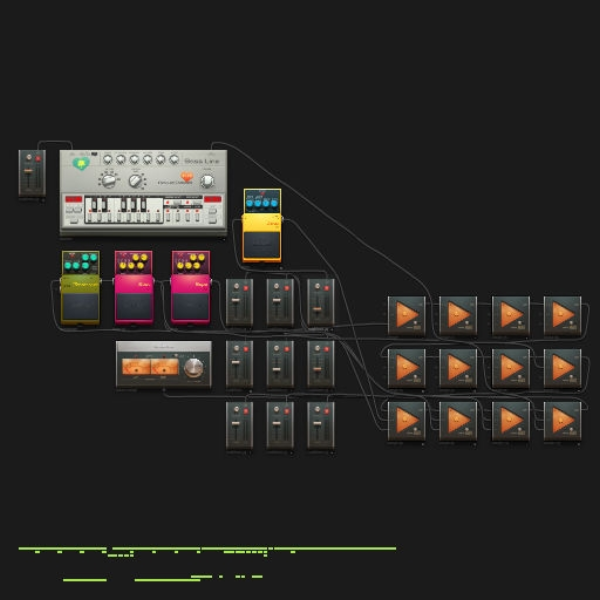Click the leftmost blue knob on yellow pedal

pyautogui.click(x=250, y=203)
